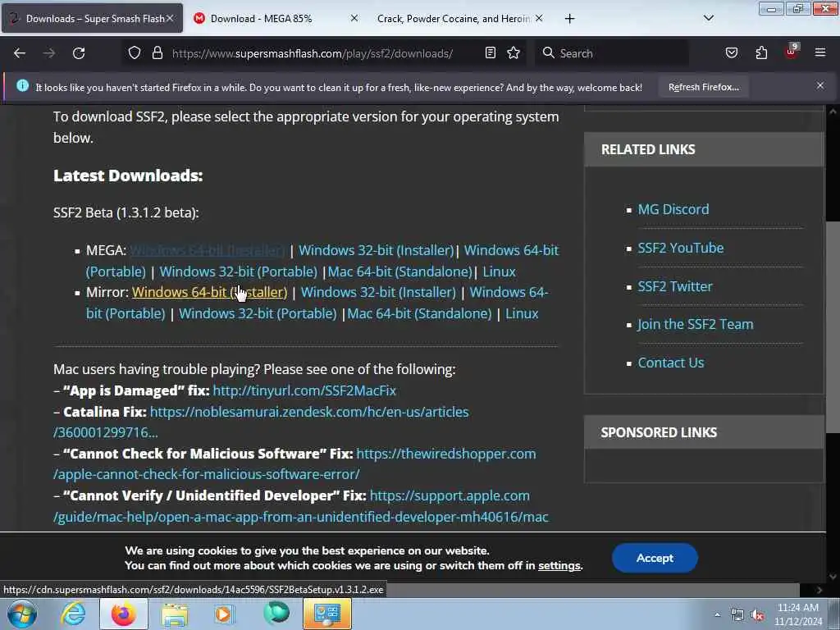Screen dimensions: 840x630
Task: Click MEGA Windows 32-bit (Installer) link
Action: point(376,250)
